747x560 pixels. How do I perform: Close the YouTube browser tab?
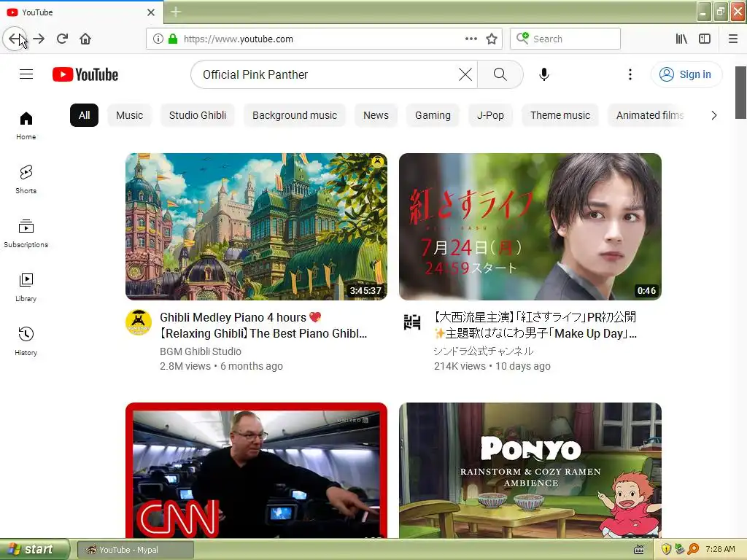click(x=151, y=12)
